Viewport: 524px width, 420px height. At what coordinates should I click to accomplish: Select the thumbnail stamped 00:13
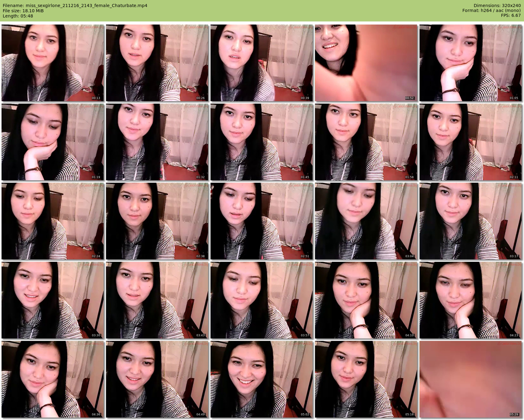53,63
